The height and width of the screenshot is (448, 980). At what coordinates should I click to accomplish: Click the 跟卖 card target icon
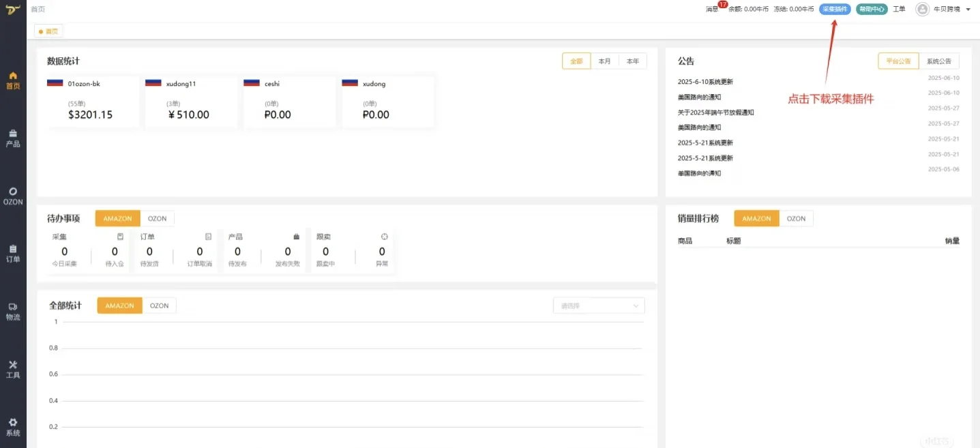click(384, 237)
